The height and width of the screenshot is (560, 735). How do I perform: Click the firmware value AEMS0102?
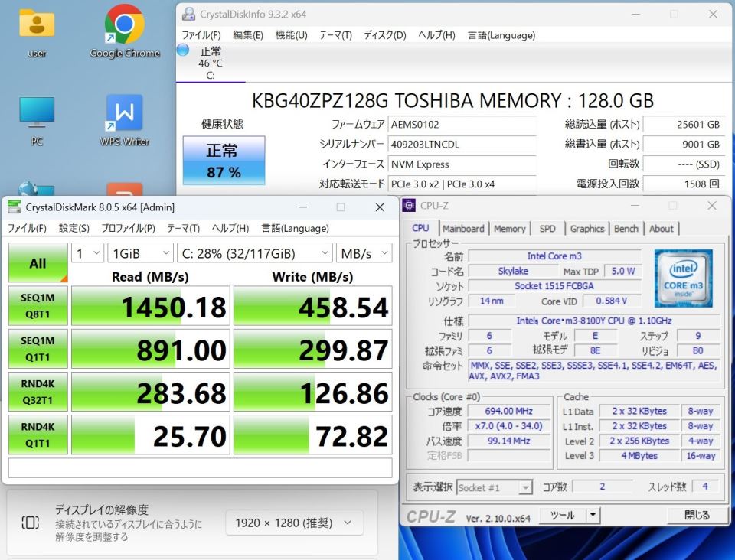[x=462, y=125]
